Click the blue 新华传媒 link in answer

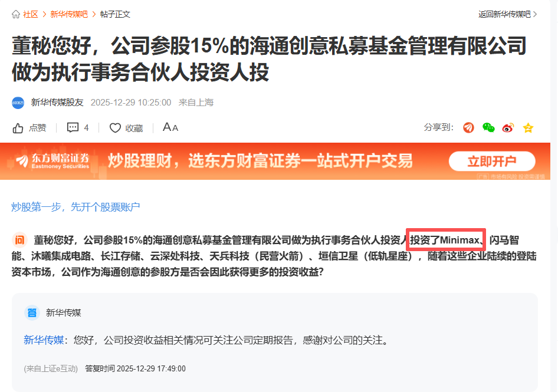point(44,340)
